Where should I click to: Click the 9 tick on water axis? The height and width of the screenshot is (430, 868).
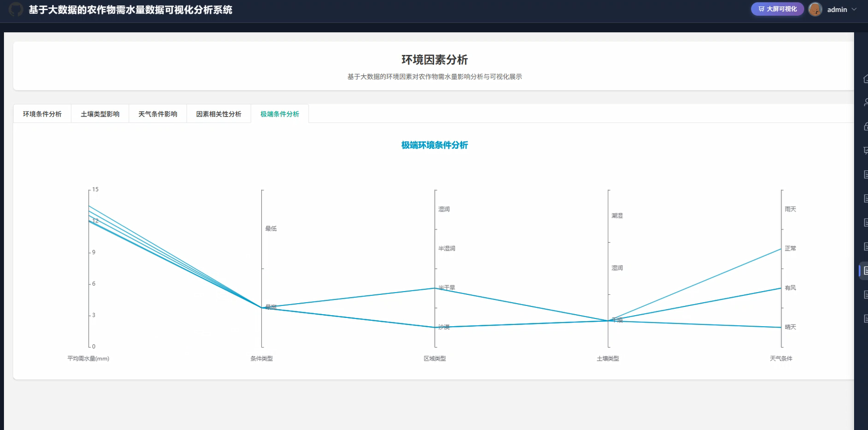coord(94,252)
